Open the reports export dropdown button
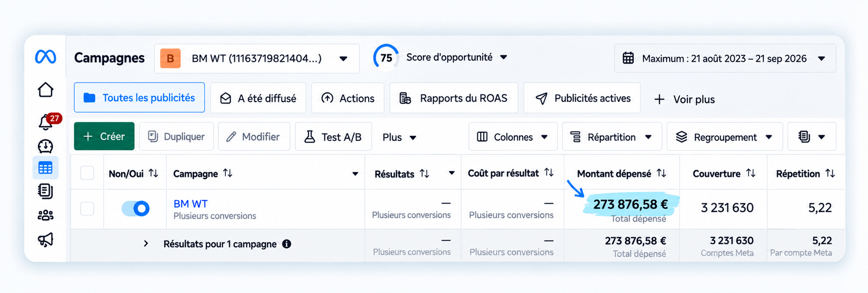The image size is (868, 293). pos(812,137)
